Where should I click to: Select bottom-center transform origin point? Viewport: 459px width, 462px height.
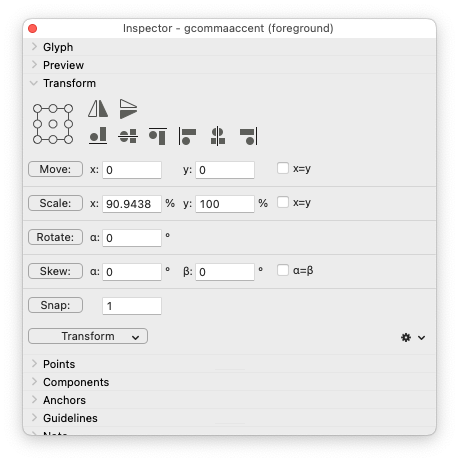tap(53, 139)
